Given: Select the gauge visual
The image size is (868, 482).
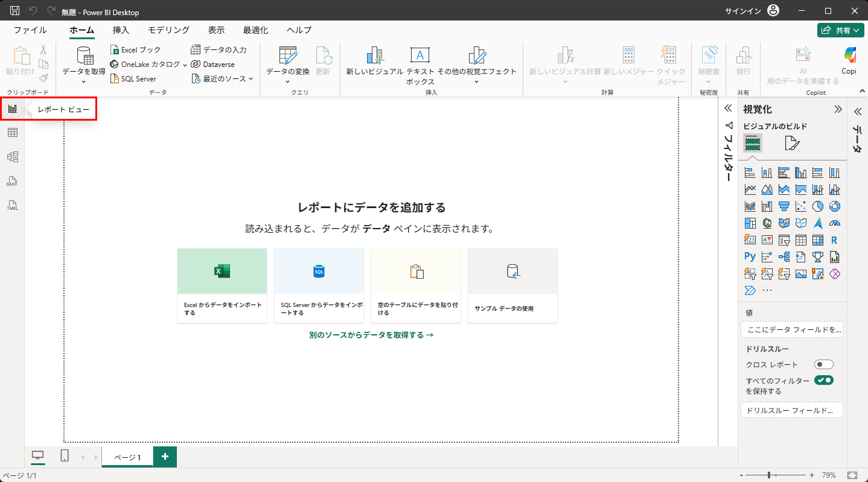Looking at the screenshot, I should 835,223.
